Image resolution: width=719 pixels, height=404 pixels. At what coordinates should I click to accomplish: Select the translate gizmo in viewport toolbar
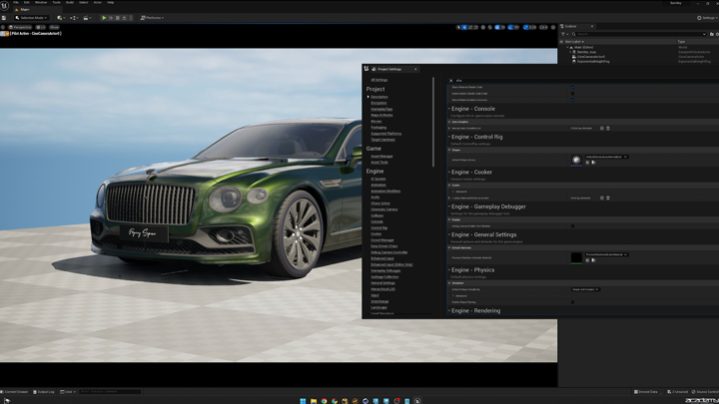point(464,28)
